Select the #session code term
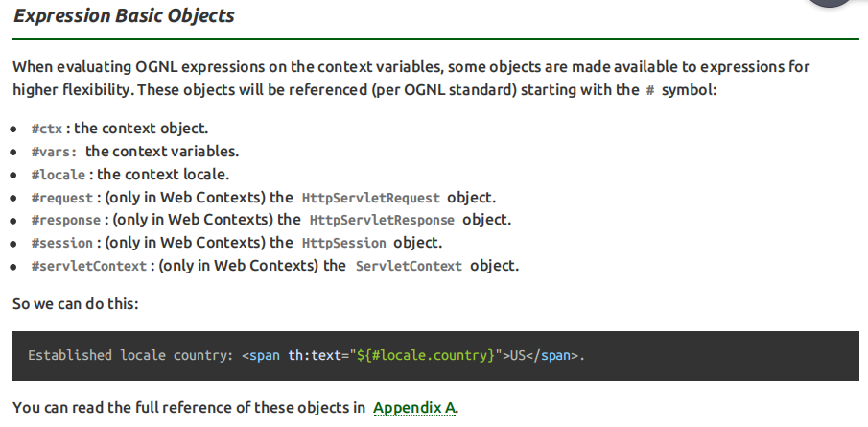Image resolution: width=868 pixels, height=427 pixels. click(62, 243)
